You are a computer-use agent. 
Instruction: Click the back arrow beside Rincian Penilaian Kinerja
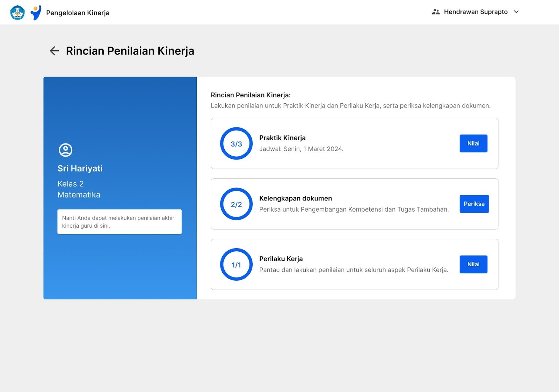(x=54, y=51)
